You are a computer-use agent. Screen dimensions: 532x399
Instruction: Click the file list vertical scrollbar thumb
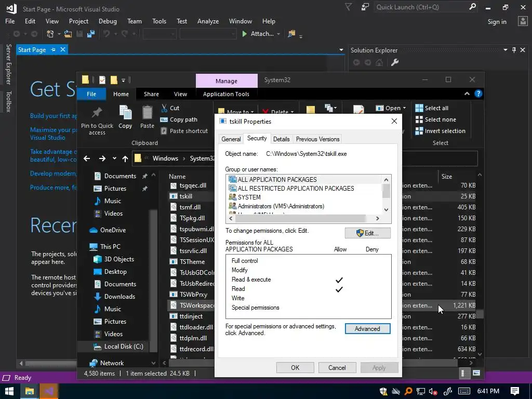(x=480, y=314)
